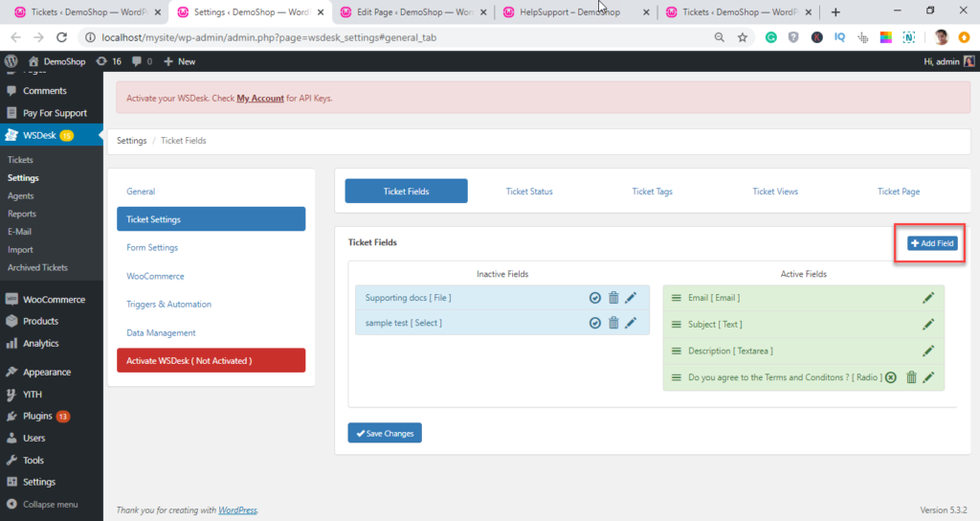Open the 16 updates icon

(109, 61)
